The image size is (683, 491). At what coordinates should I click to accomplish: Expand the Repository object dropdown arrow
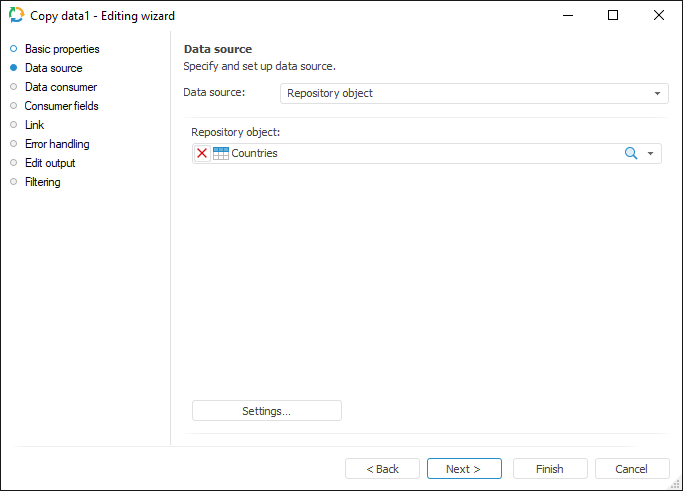pyautogui.click(x=651, y=153)
